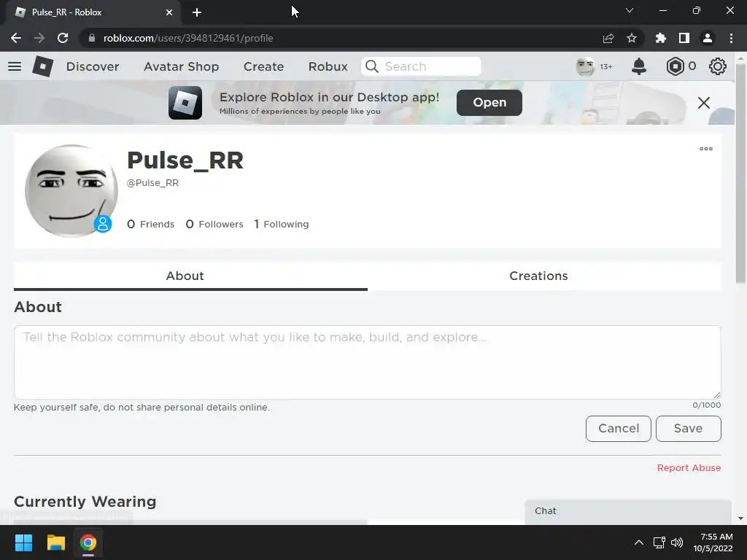Click the blue avatar status badge
The height and width of the screenshot is (560, 747).
tap(102, 223)
